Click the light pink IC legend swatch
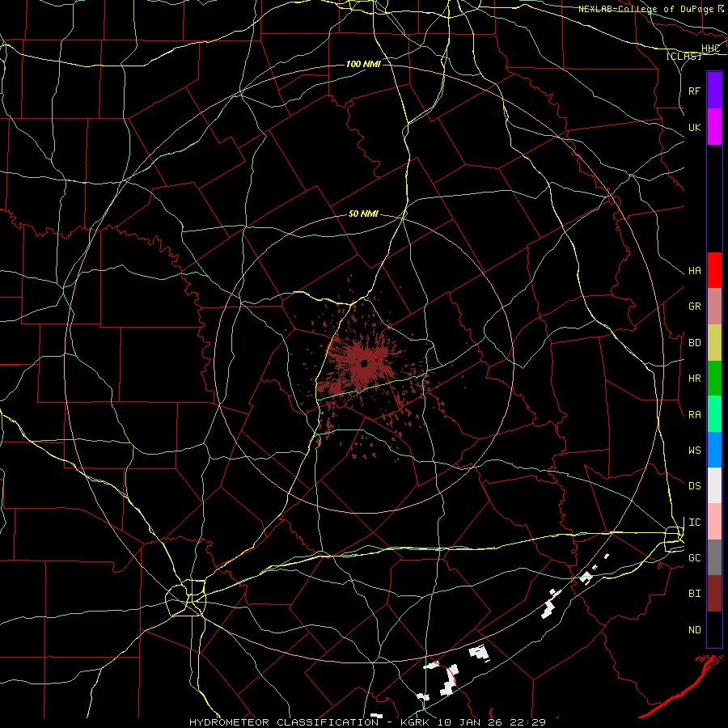728x728 pixels. pyautogui.click(x=714, y=522)
